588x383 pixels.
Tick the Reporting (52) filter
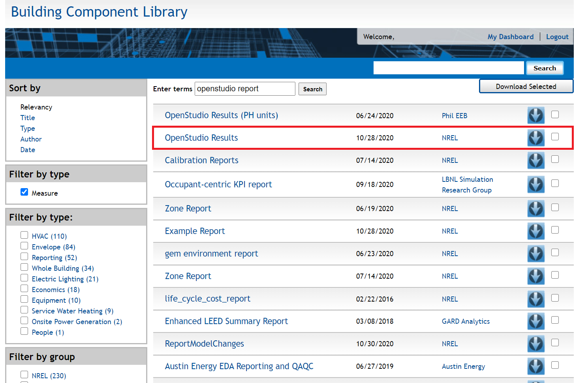[x=24, y=257]
